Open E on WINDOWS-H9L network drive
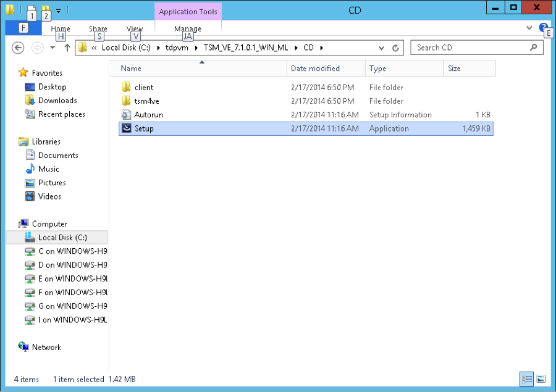The height and width of the screenshot is (392, 556). click(x=73, y=279)
